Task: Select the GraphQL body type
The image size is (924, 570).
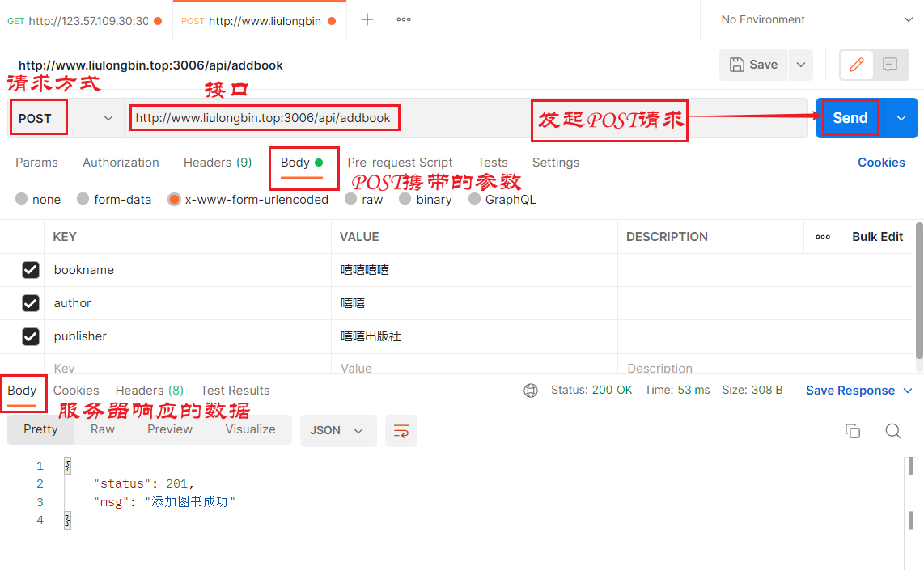Action: point(474,199)
